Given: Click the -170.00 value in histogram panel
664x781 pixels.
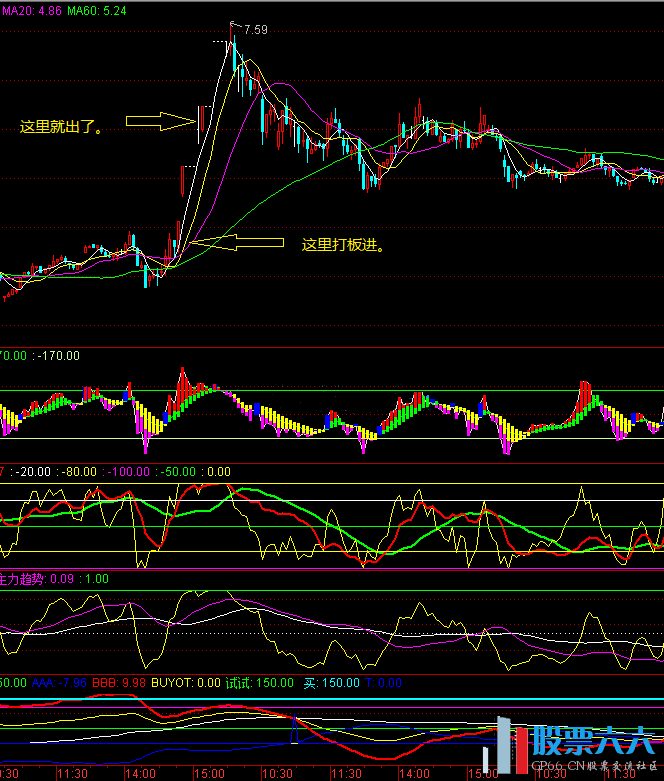Looking at the screenshot, I should (58, 355).
